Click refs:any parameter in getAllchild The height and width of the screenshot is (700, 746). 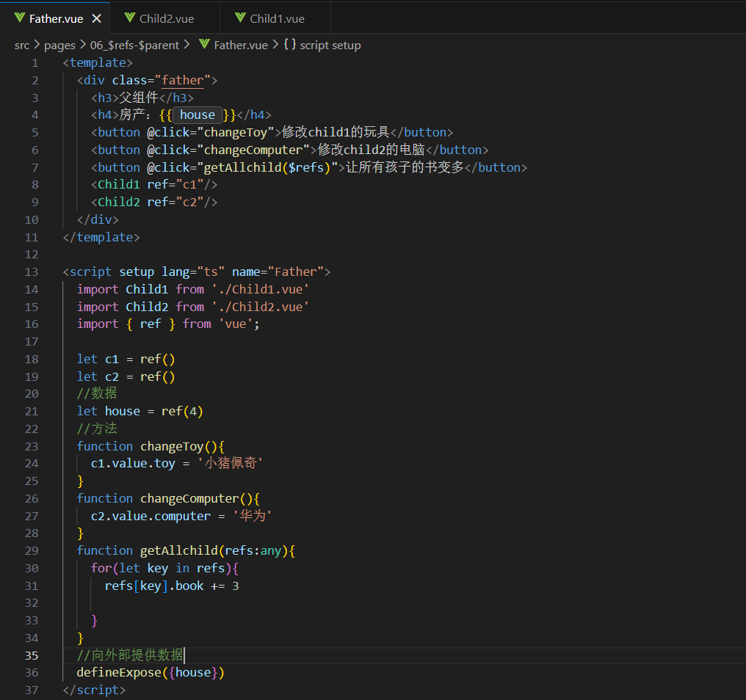coord(253,550)
